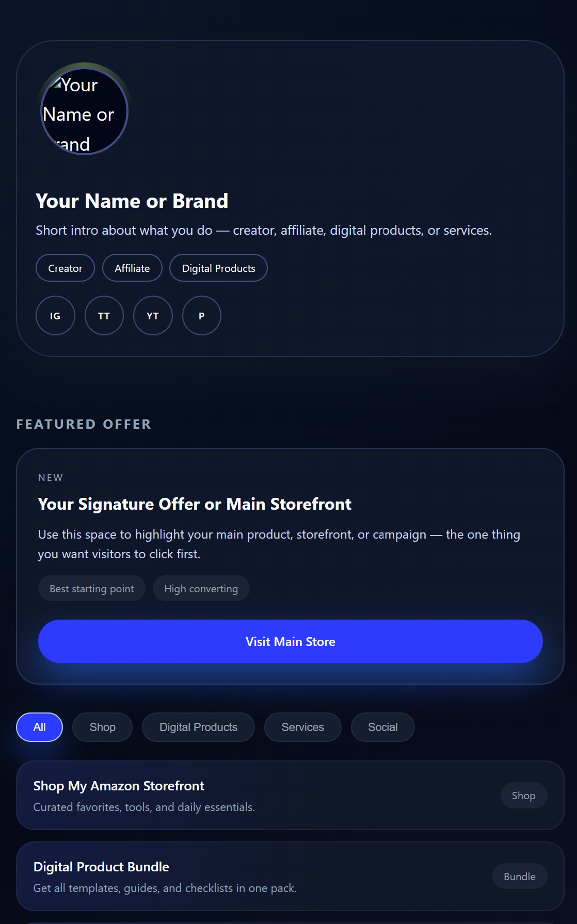
Task: Click the circular profile avatar image
Action: coord(84,111)
